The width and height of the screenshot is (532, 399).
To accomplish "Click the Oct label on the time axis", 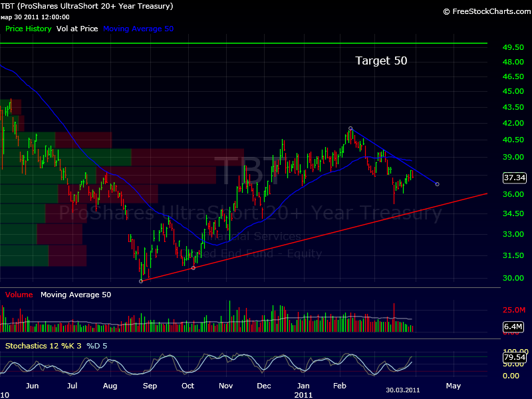I will pos(188,386).
